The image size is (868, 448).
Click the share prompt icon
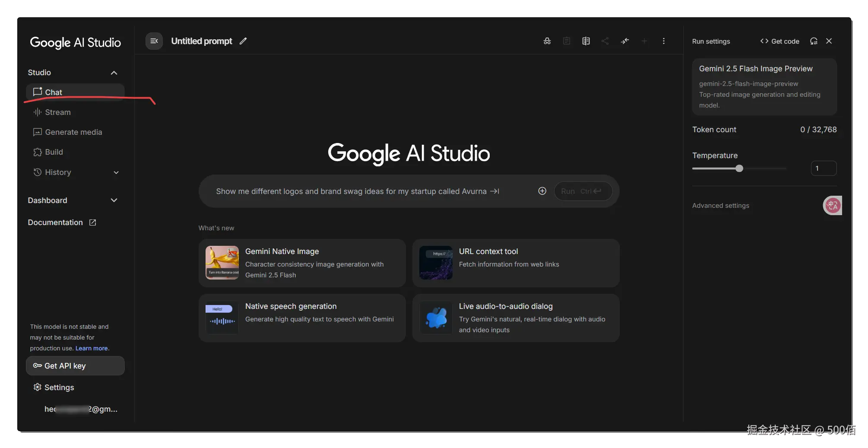[605, 41]
